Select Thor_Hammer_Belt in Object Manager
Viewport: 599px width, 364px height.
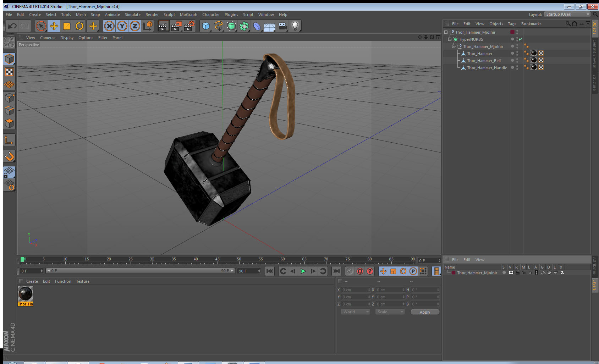[x=484, y=61]
